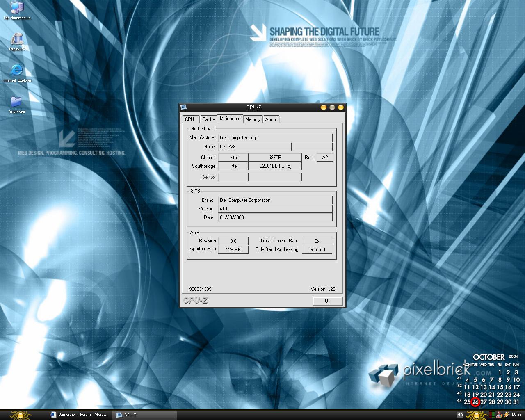
Task: Switch to Gamer.no Forum taskbar window
Action: pos(80,415)
